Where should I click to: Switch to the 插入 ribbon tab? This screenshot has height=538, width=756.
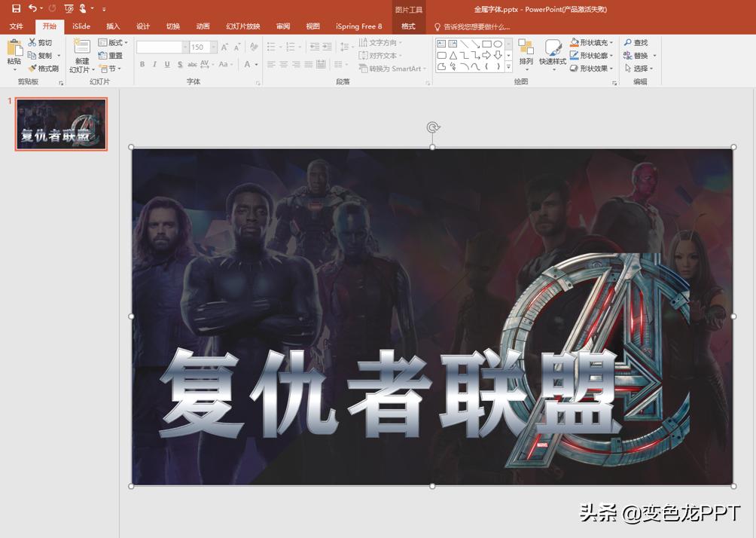(112, 26)
